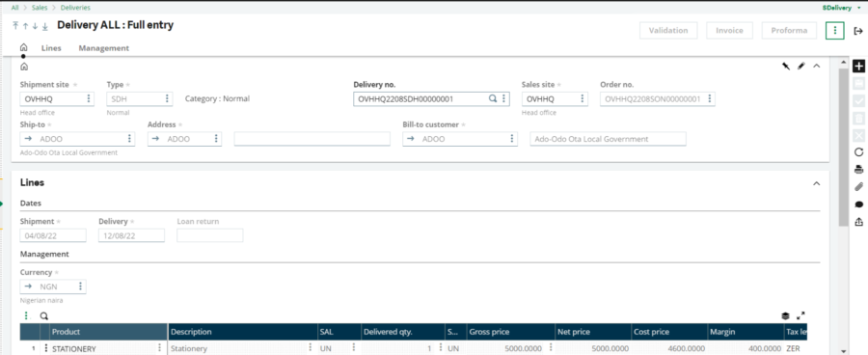Click the New record plus icon

pyautogui.click(x=858, y=67)
